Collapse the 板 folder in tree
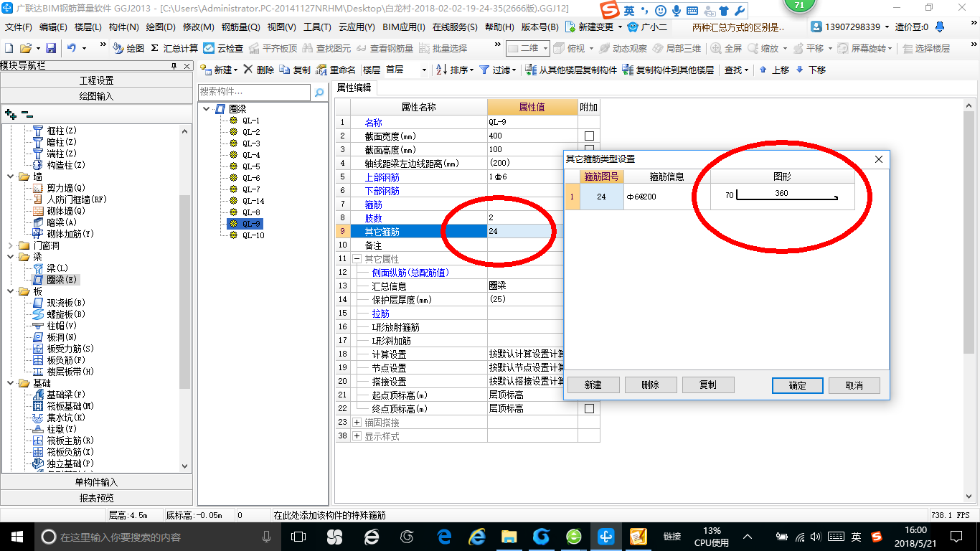The width and height of the screenshot is (980, 551). 10,291
